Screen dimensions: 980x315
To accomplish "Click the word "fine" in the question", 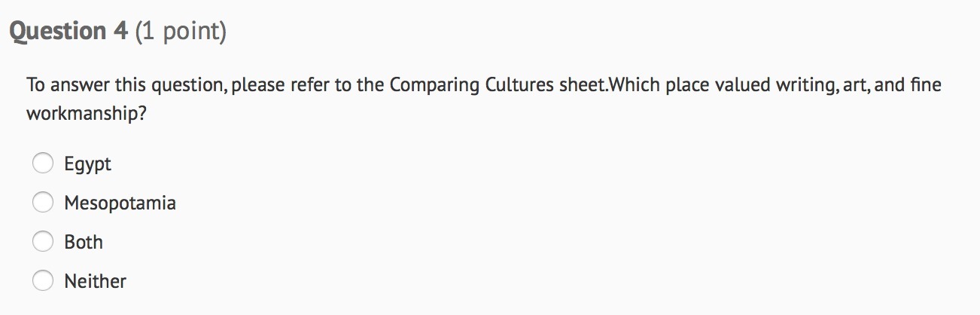I will 925,85.
